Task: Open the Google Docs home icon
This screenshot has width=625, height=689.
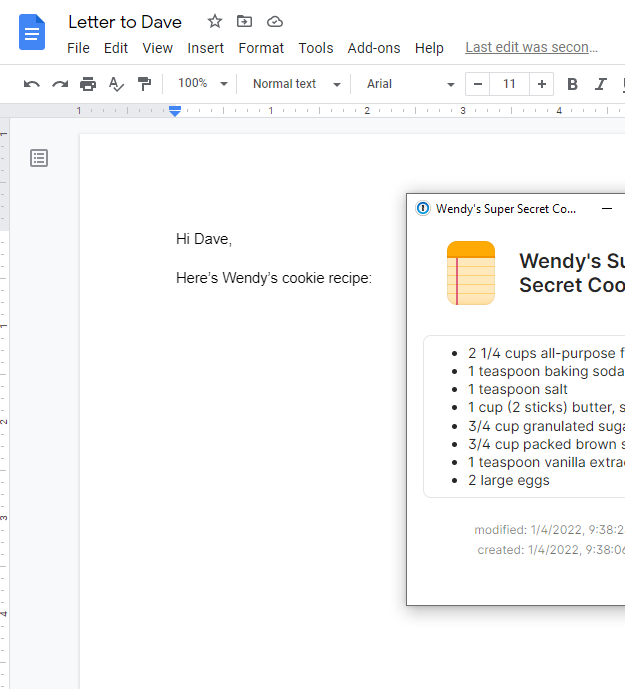Action: pos(32,32)
